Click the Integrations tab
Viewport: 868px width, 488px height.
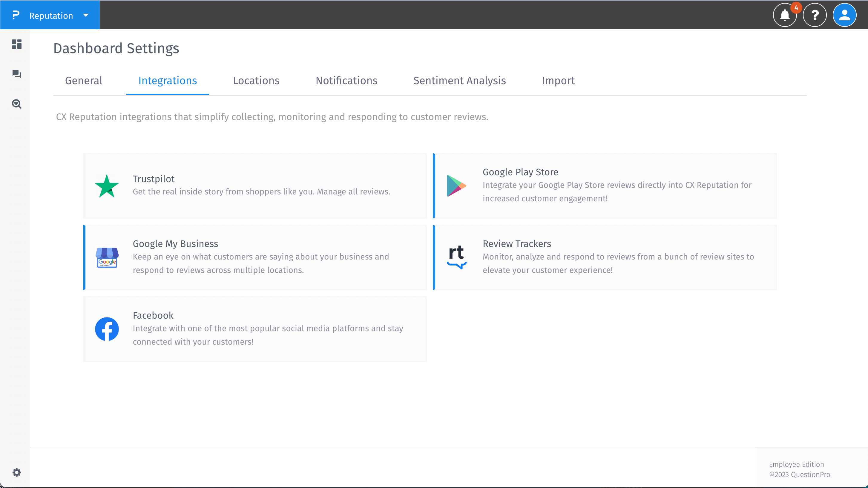(x=168, y=81)
